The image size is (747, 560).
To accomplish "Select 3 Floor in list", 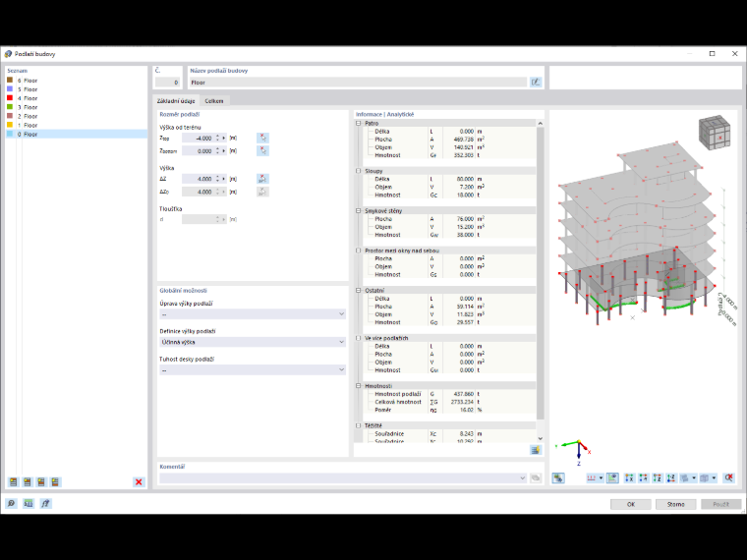I will coord(77,107).
